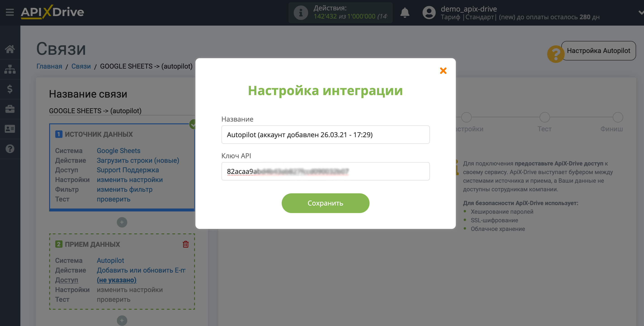Click source проверить test link
Screen dimensions: 644x326
113,199
